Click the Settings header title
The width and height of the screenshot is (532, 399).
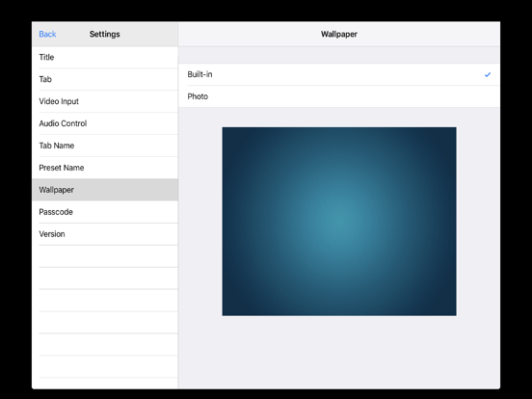pyautogui.click(x=104, y=34)
